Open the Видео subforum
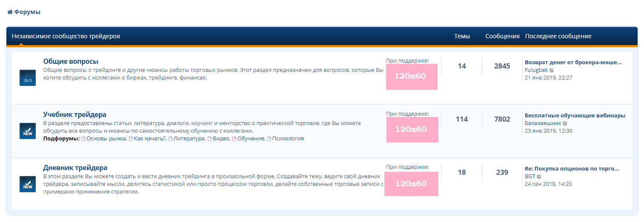 tap(221, 139)
